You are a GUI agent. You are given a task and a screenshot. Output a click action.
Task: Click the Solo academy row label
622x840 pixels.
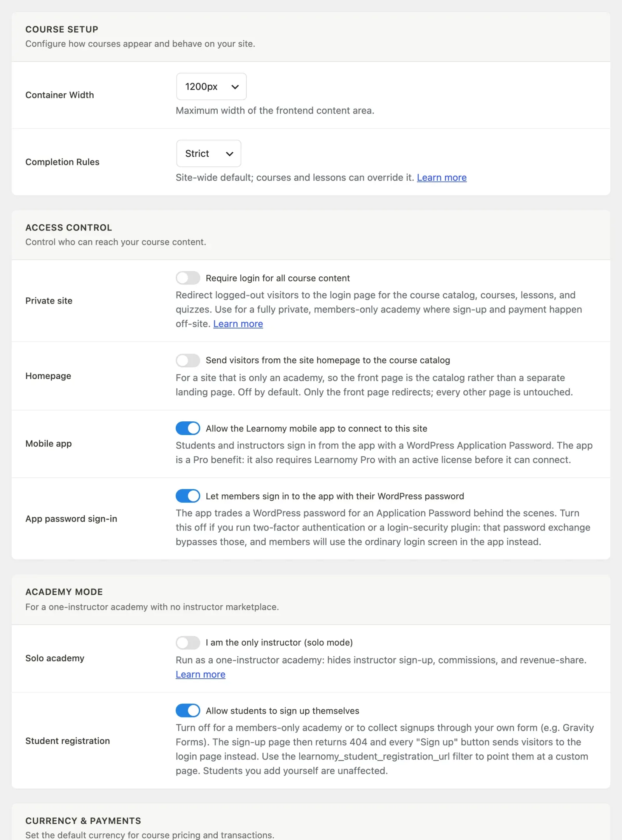[55, 658]
